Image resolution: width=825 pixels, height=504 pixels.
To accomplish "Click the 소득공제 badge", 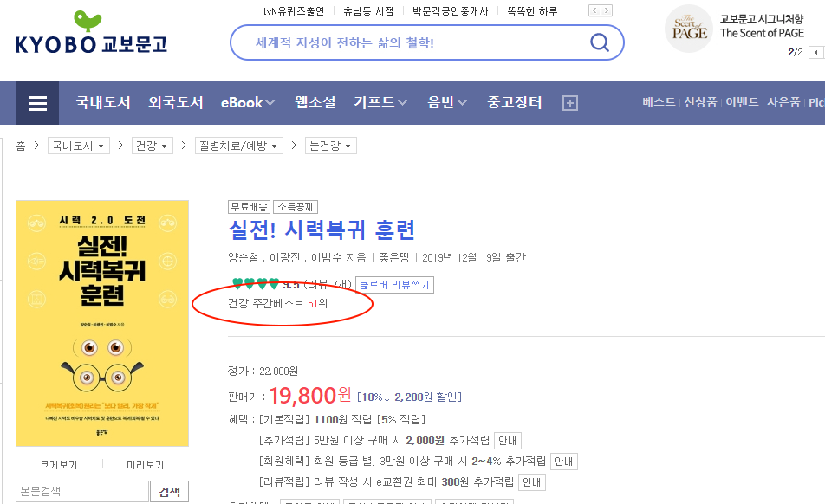I will click(x=296, y=207).
